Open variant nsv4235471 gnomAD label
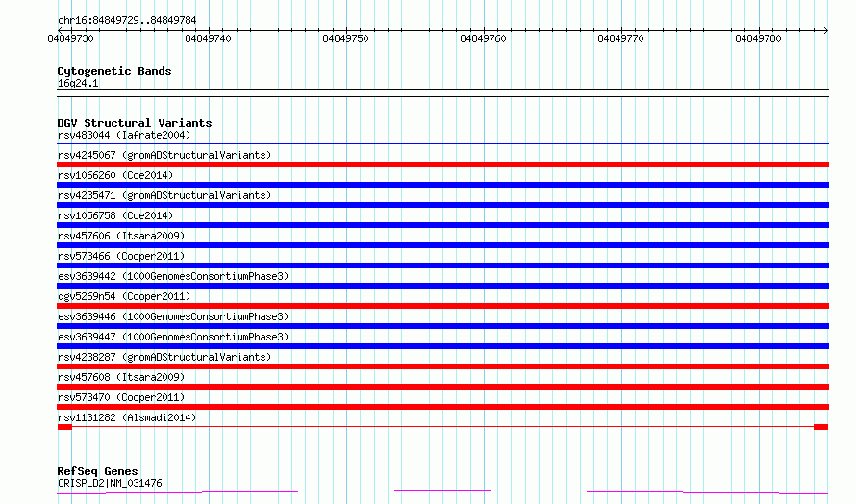The width and height of the screenshot is (856, 504). [164, 195]
